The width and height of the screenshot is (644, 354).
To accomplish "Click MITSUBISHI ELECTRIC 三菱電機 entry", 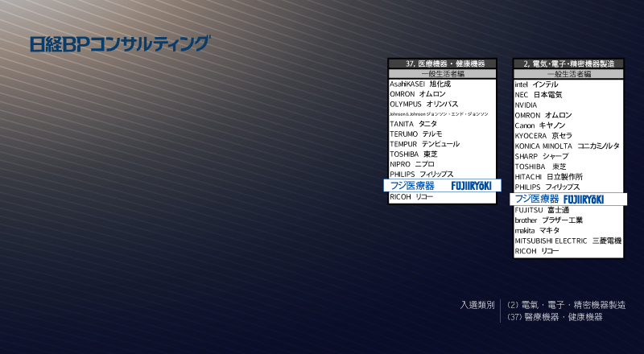I will pos(568,241).
